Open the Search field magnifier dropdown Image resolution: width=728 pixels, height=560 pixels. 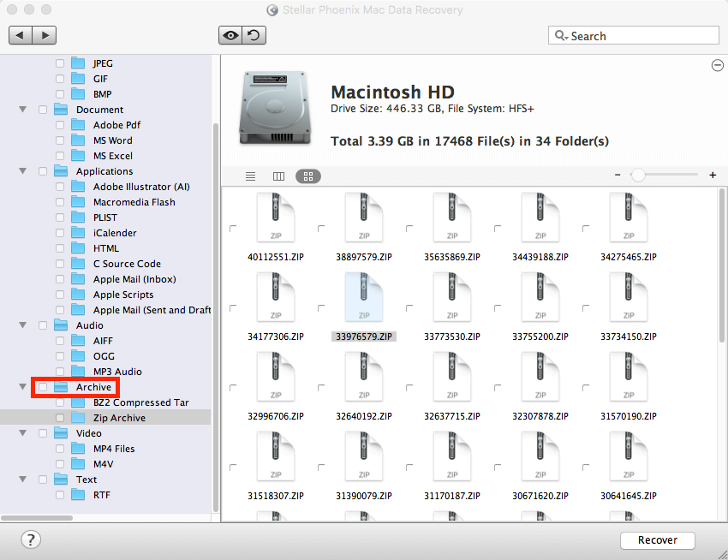(x=561, y=36)
